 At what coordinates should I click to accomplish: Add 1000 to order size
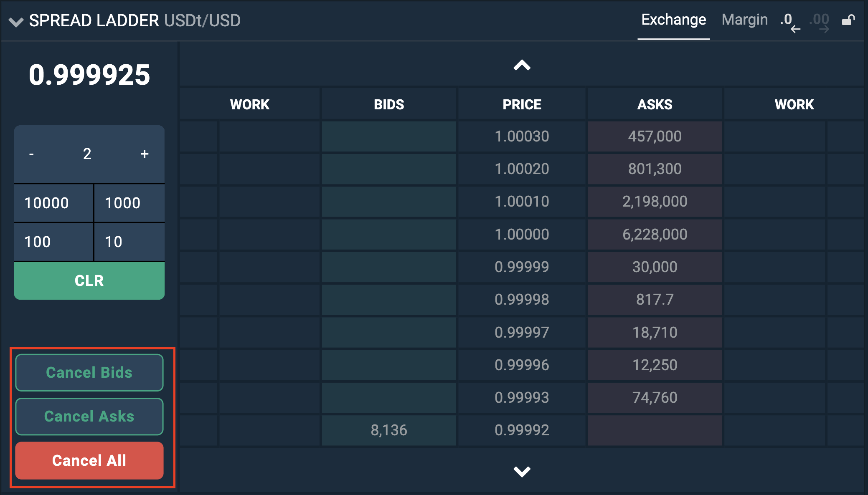(x=129, y=203)
